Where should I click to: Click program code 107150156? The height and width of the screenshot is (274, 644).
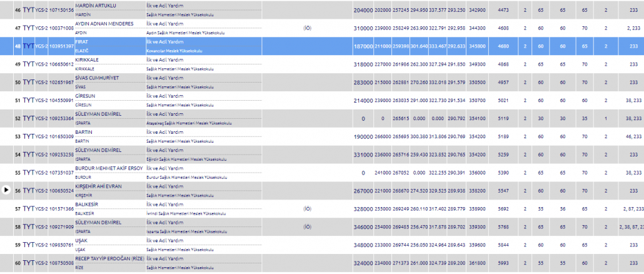coord(61,10)
